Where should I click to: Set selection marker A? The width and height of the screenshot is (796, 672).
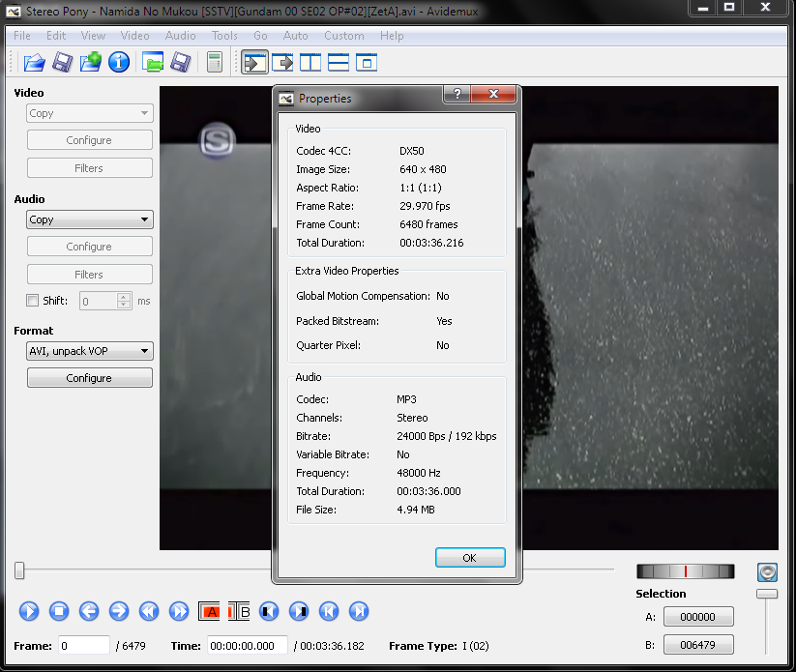click(x=209, y=611)
